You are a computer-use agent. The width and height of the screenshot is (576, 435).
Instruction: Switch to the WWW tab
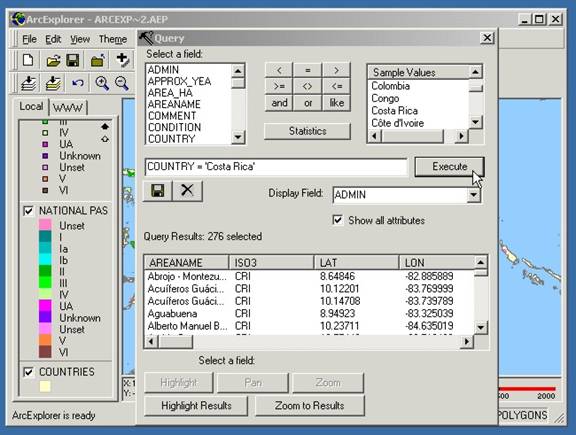click(68, 107)
